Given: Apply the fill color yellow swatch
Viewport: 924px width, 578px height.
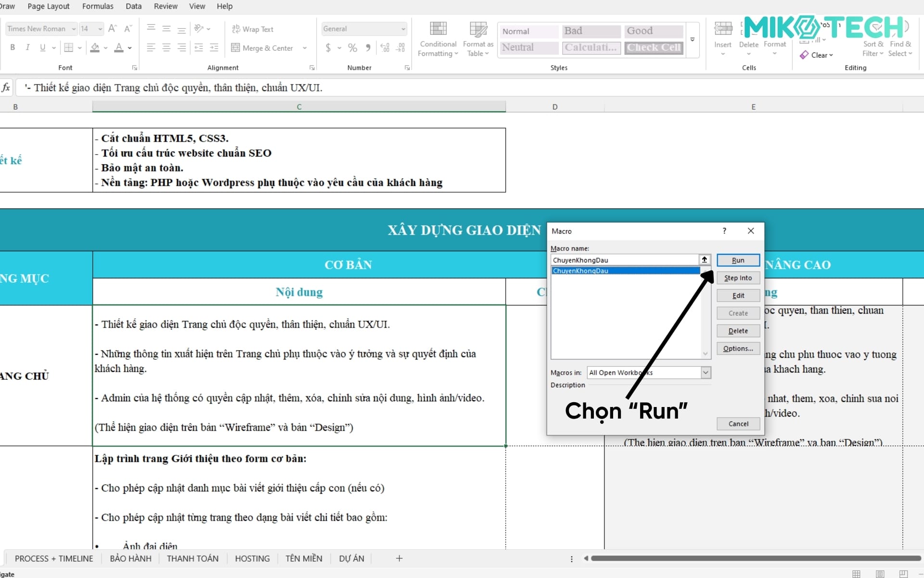Looking at the screenshot, I should click(95, 48).
